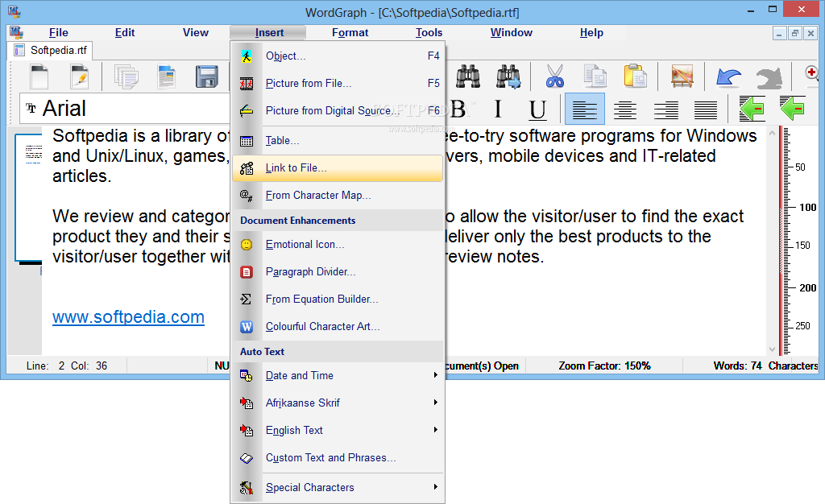The image size is (825, 504).
Task: Choose Link to File... menu entry
Action: click(x=338, y=168)
